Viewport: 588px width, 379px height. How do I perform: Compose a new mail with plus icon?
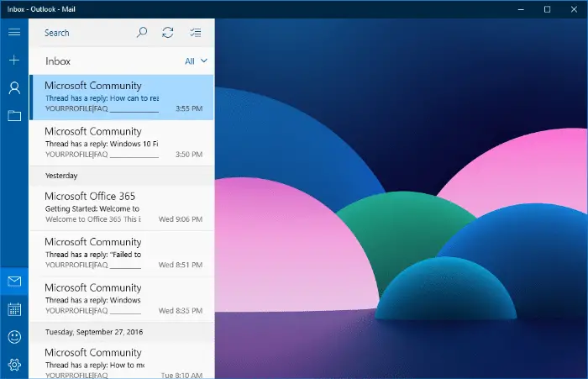[14, 60]
